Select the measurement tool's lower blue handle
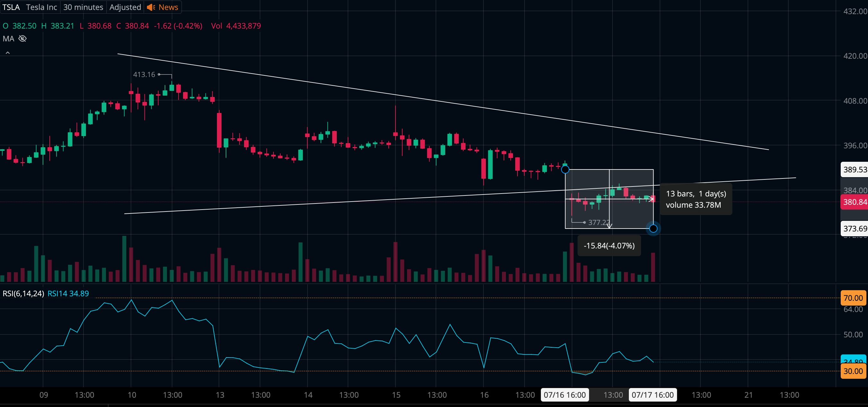 (x=653, y=229)
